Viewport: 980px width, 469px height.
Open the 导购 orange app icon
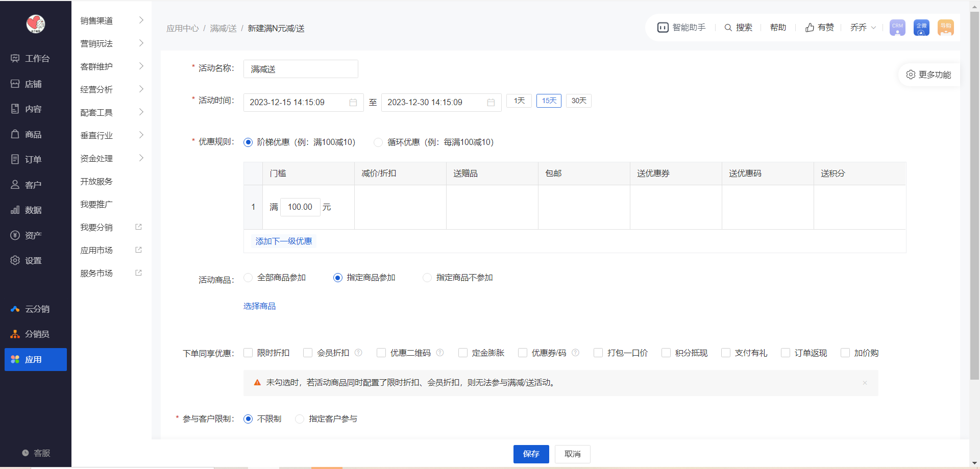pos(946,28)
